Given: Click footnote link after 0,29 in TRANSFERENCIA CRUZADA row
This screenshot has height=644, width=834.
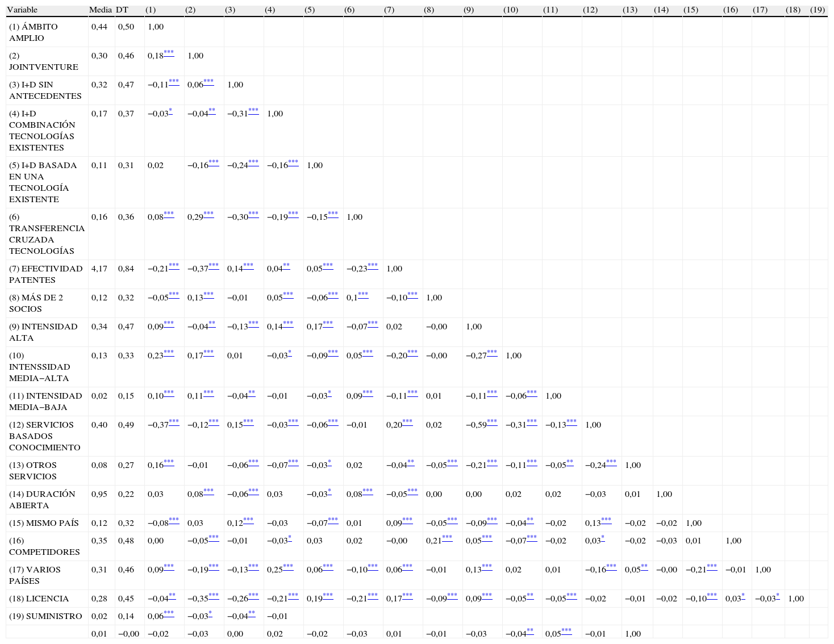Looking at the screenshot, I should click(x=208, y=214).
